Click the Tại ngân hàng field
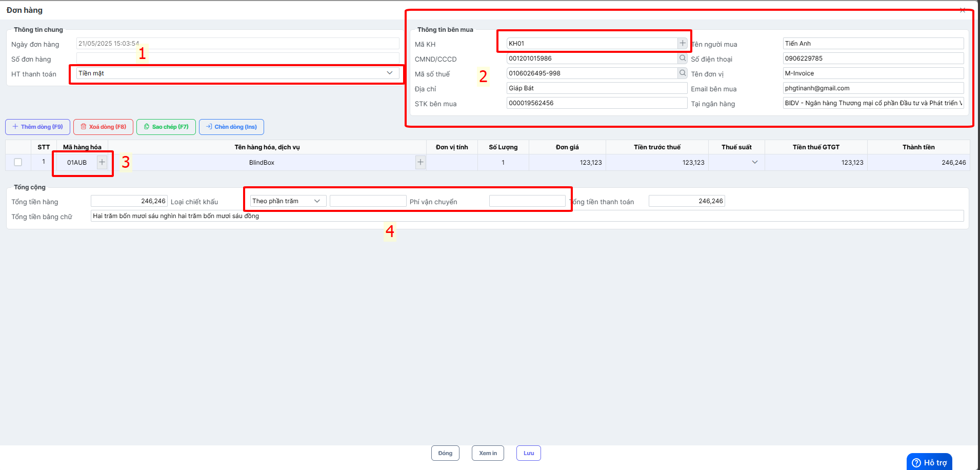 coord(873,103)
